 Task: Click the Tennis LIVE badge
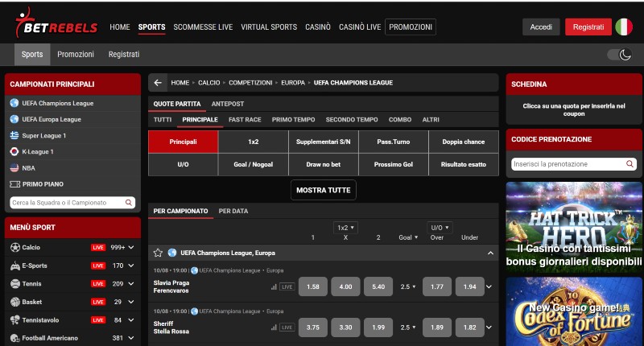pos(98,283)
